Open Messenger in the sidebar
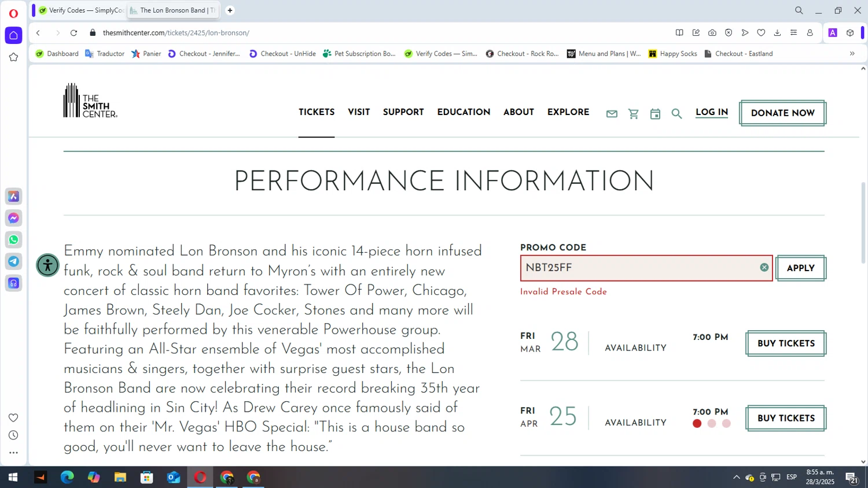The height and width of the screenshot is (488, 868). tap(14, 218)
